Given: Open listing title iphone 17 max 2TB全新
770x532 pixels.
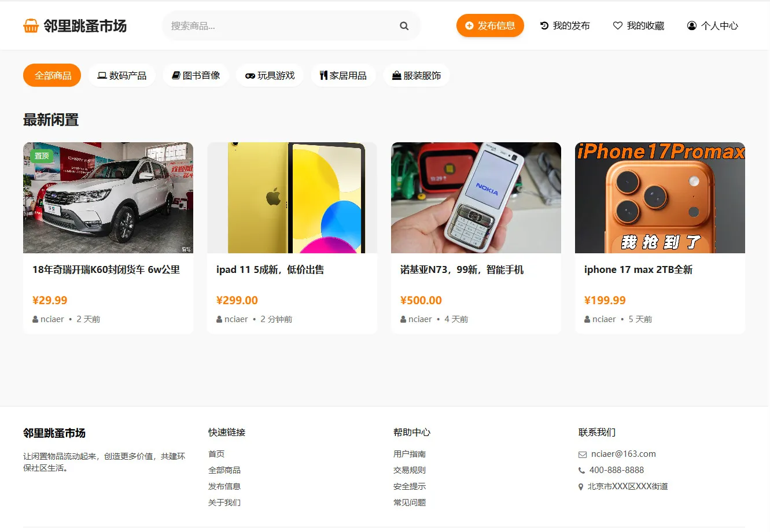Looking at the screenshot, I should click(638, 270).
